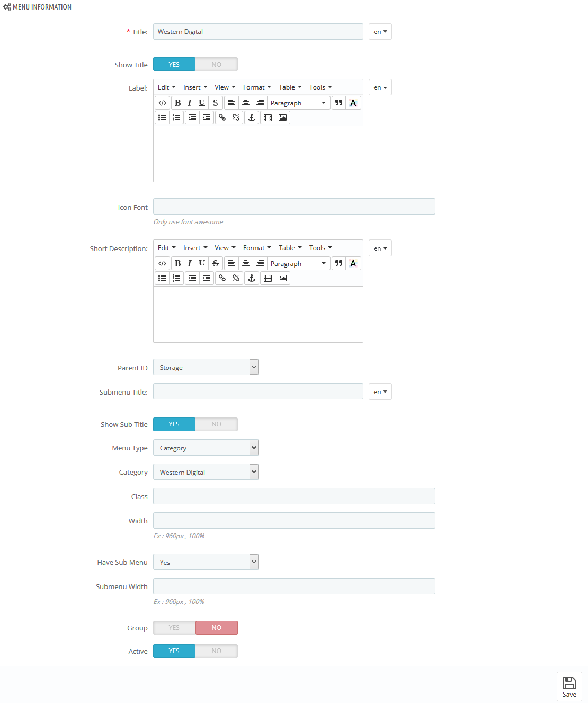Click insert link icon in Short Description editor
The height and width of the screenshot is (703, 588).
coord(222,278)
